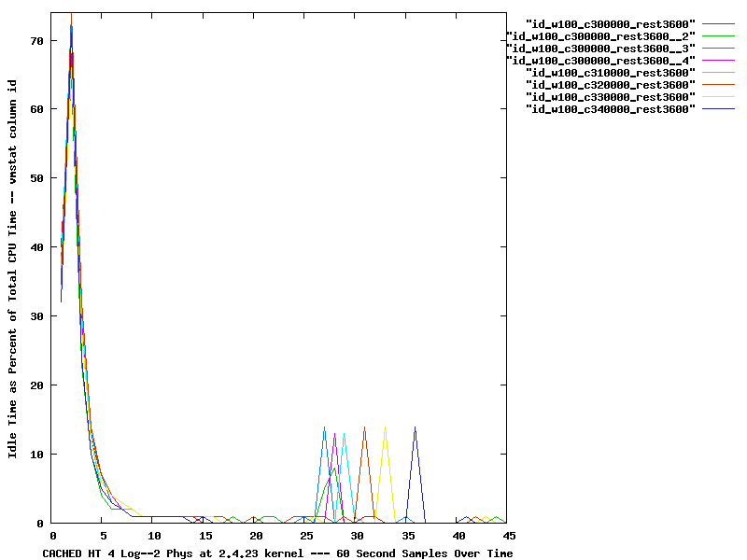Click the cyan legend line sample
The image size is (747, 560).
(x=718, y=73)
